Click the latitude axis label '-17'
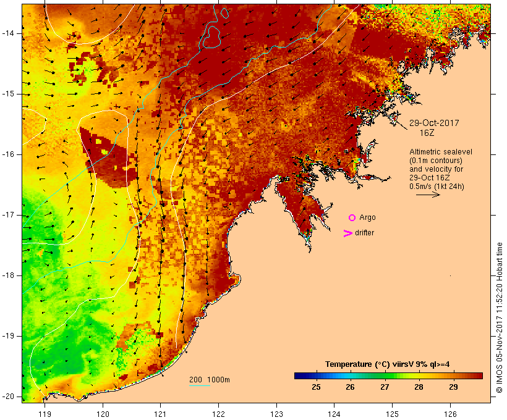Screen dimensions: 507x420 tap(8, 215)
